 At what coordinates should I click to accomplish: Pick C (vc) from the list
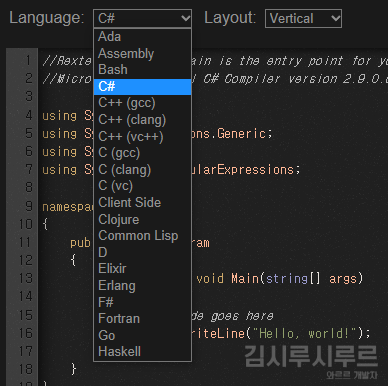pos(142,186)
